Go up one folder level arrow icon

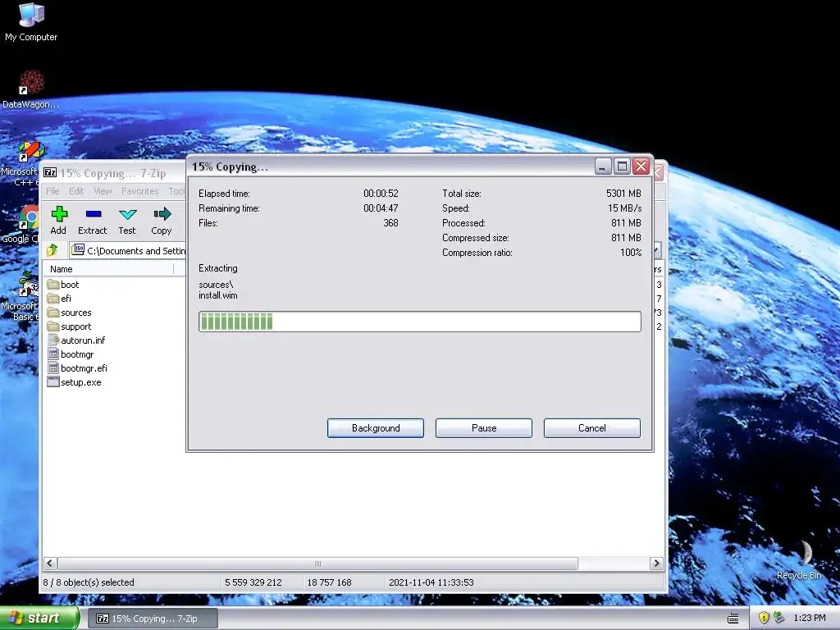(52, 250)
